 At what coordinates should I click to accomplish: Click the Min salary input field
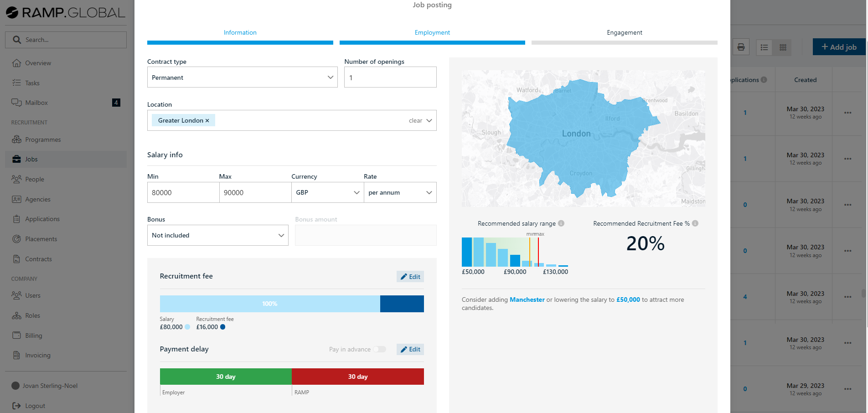tap(183, 192)
